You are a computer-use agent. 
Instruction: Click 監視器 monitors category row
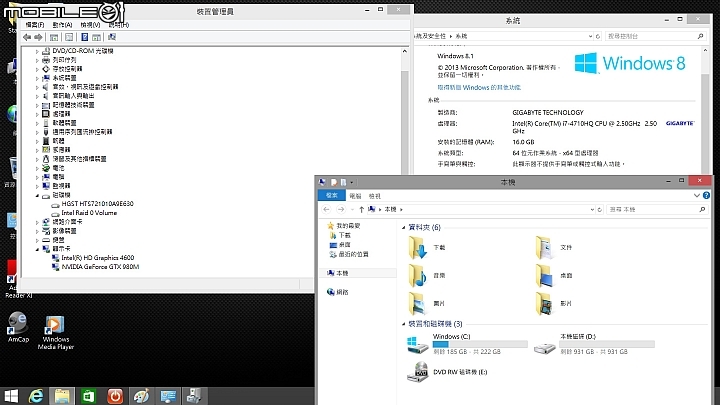tap(62, 186)
